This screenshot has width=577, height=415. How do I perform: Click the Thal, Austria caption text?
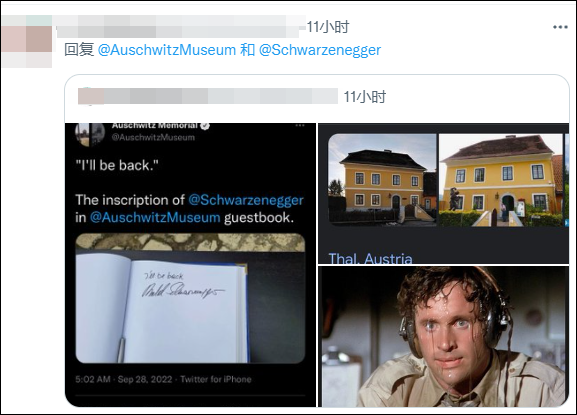point(370,258)
